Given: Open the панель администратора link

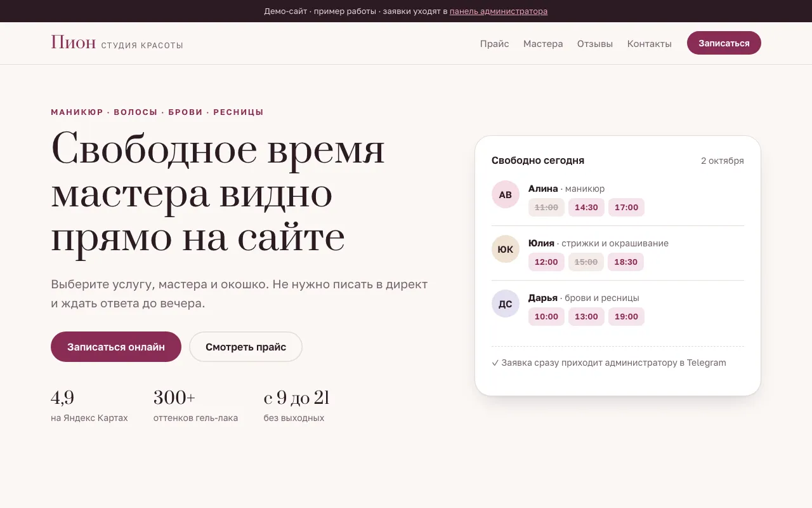Looking at the screenshot, I should [499, 11].
